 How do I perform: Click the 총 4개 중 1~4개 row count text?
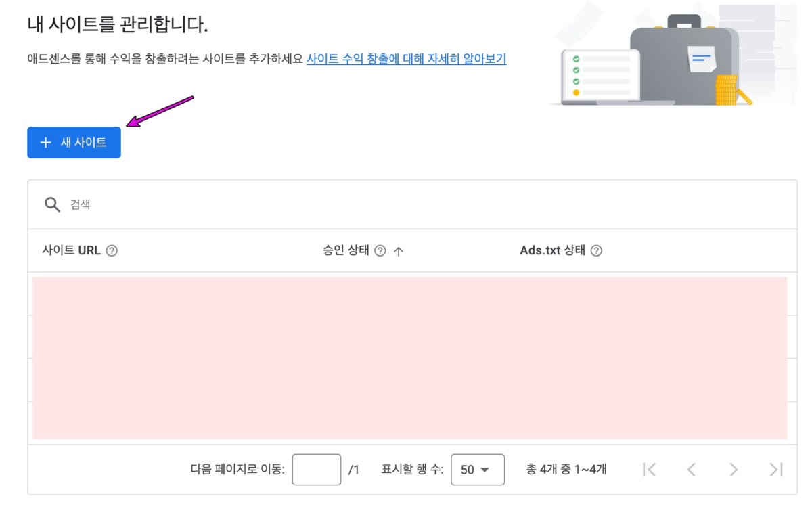pyautogui.click(x=566, y=470)
